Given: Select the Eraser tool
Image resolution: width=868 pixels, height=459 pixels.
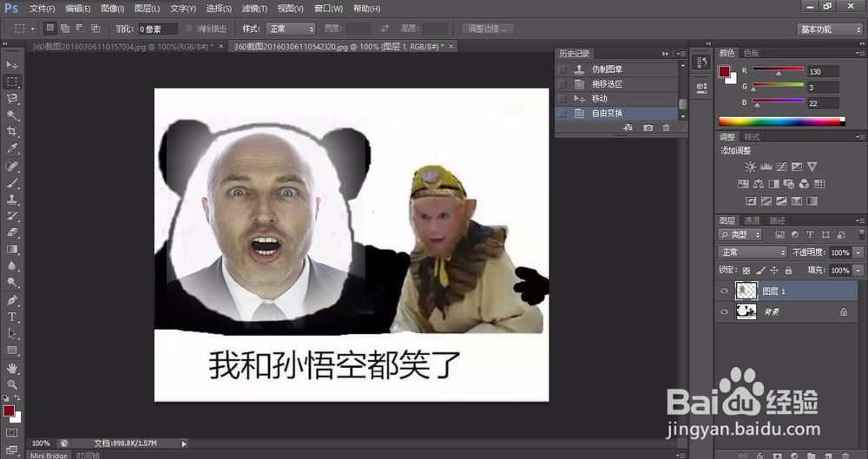Looking at the screenshot, I should [11, 233].
